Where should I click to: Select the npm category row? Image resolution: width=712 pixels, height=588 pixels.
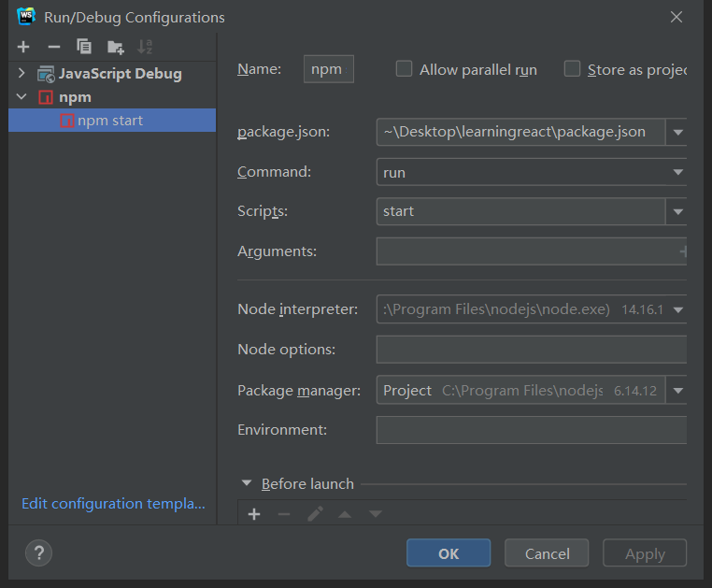(112, 97)
